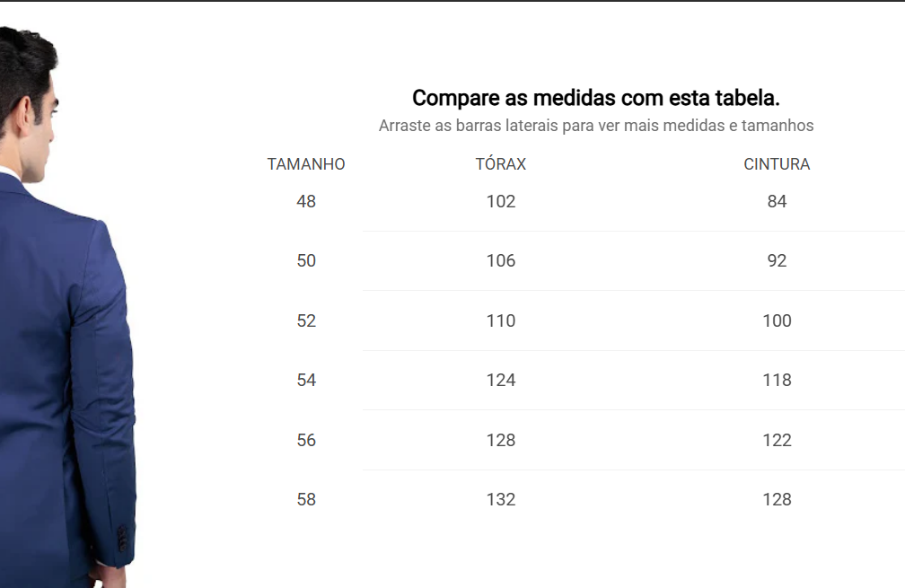The height and width of the screenshot is (588, 905).
Task: Click the TÓRAX column header
Action: [501, 164]
